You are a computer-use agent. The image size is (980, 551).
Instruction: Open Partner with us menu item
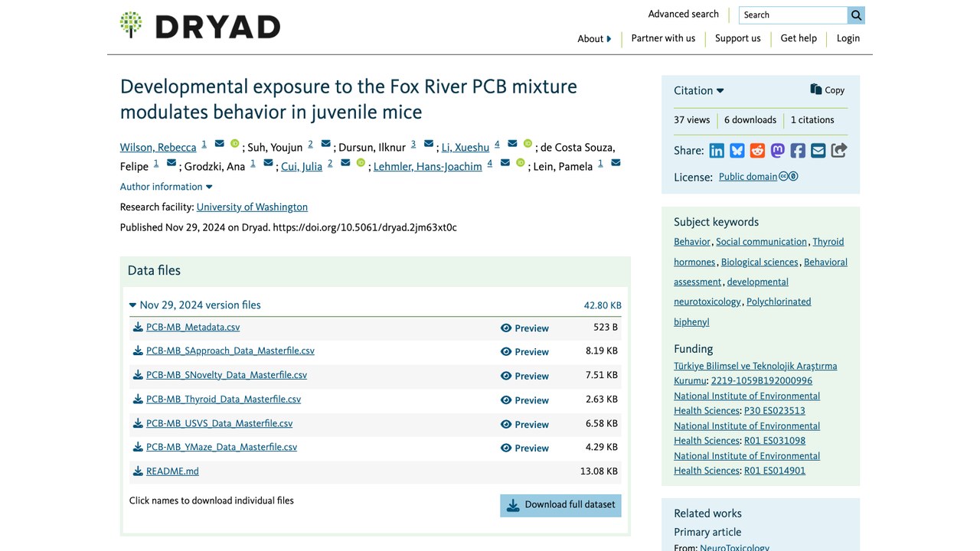663,38
